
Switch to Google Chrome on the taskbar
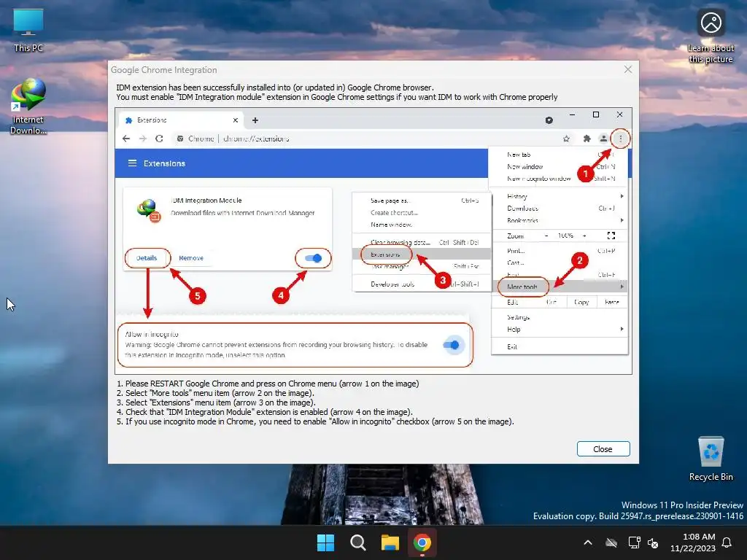click(x=422, y=542)
